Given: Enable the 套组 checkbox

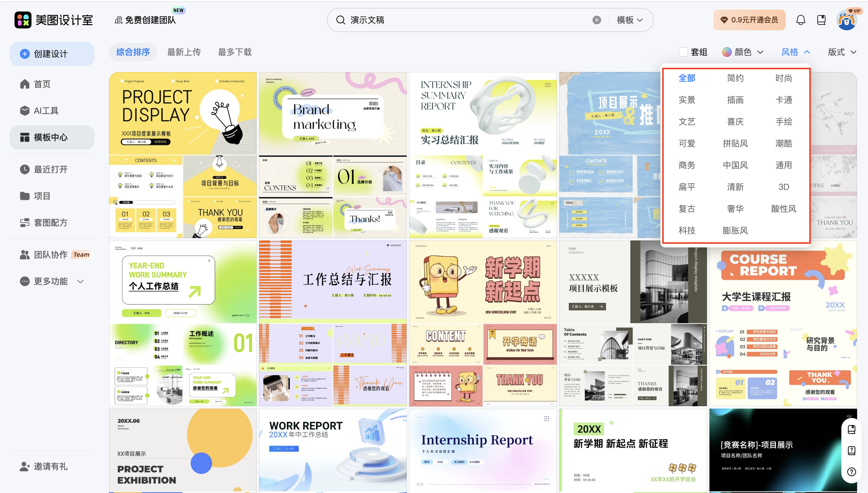Looking at the screenshot, I should point(683,52).
